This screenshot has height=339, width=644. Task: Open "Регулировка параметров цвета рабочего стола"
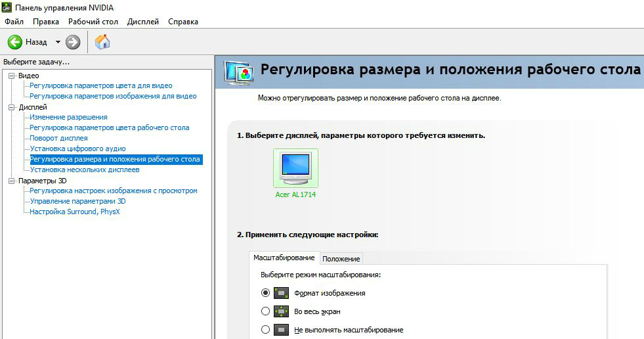109,128
